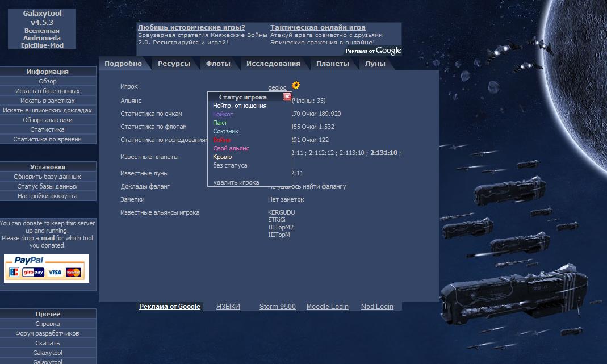This screenshot has width=607, height=364.
Task: Open Обзор галактики page
Action: point(48,120)
